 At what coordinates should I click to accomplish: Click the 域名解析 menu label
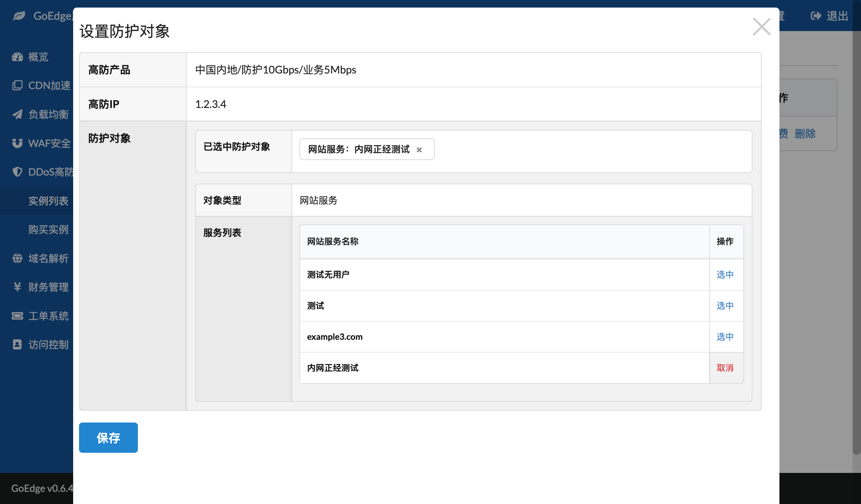pyautogui.click(x=48, y=258)
